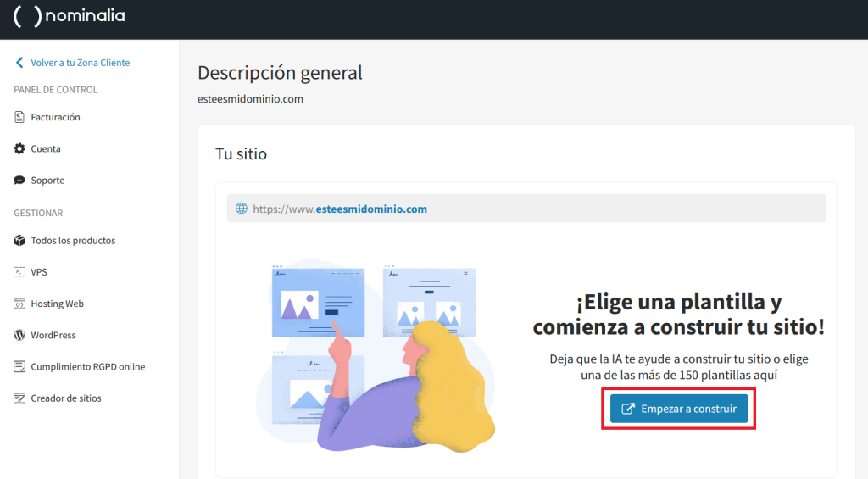Click the Nominalia logo in header
868x479 pixels.
(70, 15)
